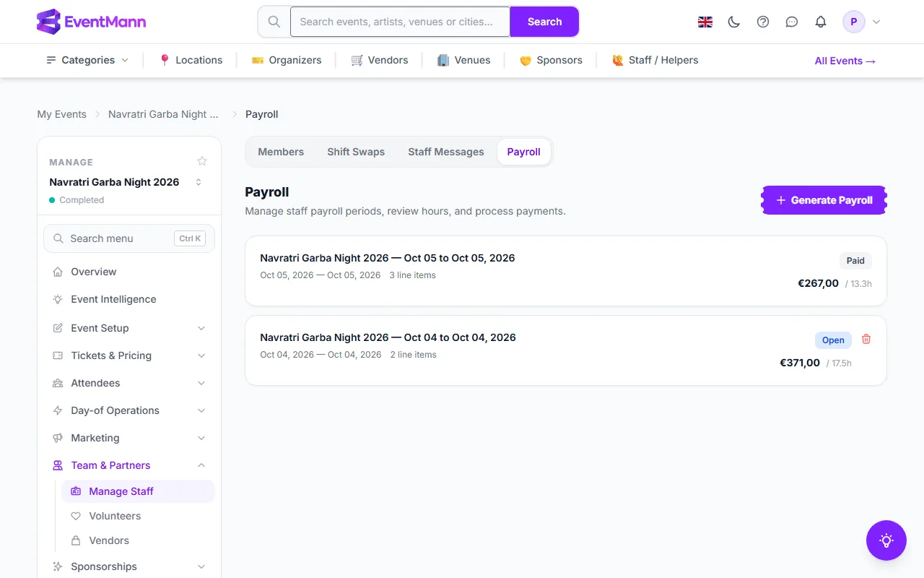
Task: Expand the Marketing section
Action: (129, 438)
